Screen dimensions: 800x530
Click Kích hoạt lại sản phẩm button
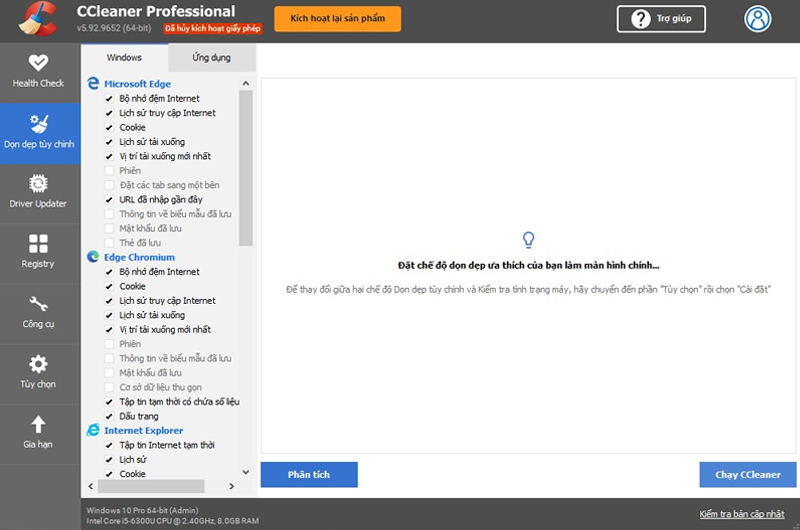(x=338, y=19)
